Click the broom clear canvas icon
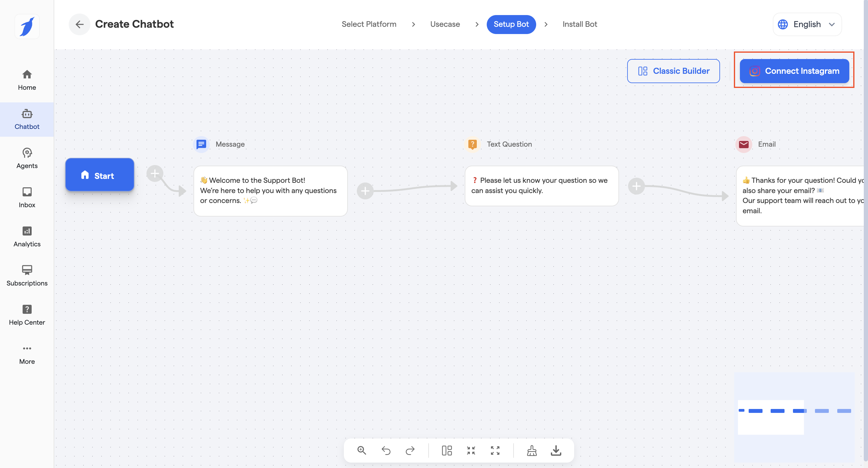 (x=532, y=451)
